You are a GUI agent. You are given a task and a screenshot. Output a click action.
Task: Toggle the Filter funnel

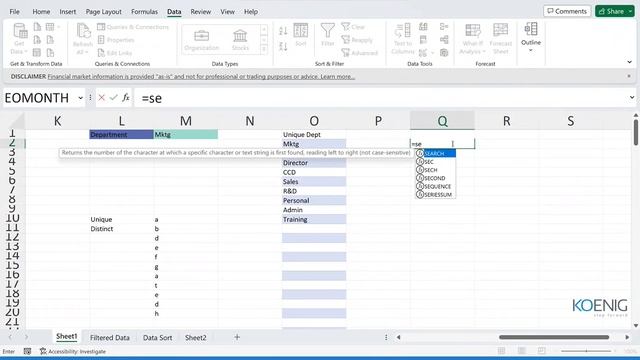pyautogui.click(x=327, y=35)
